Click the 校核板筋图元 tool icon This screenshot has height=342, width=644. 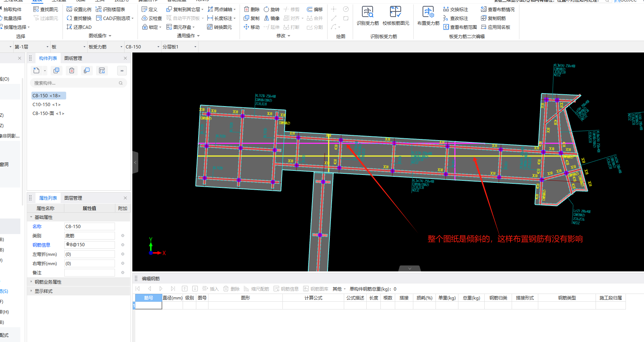pos(396,12)
